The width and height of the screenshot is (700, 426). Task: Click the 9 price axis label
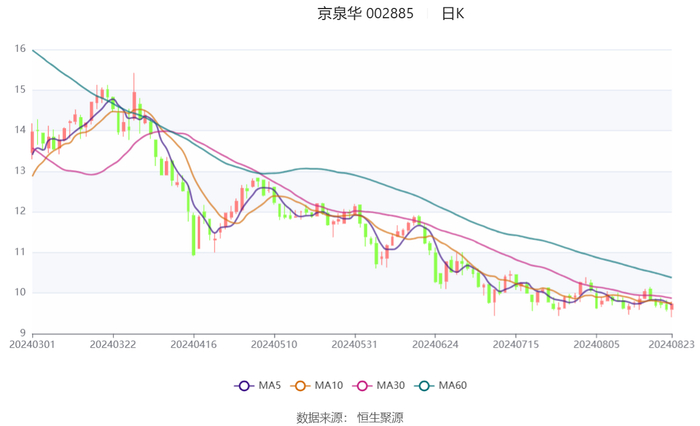pos(23,333)
